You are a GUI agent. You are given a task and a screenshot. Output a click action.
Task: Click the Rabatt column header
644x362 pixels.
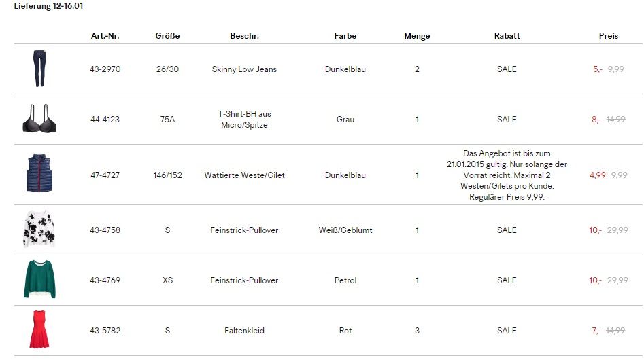[x=507, y=36]
